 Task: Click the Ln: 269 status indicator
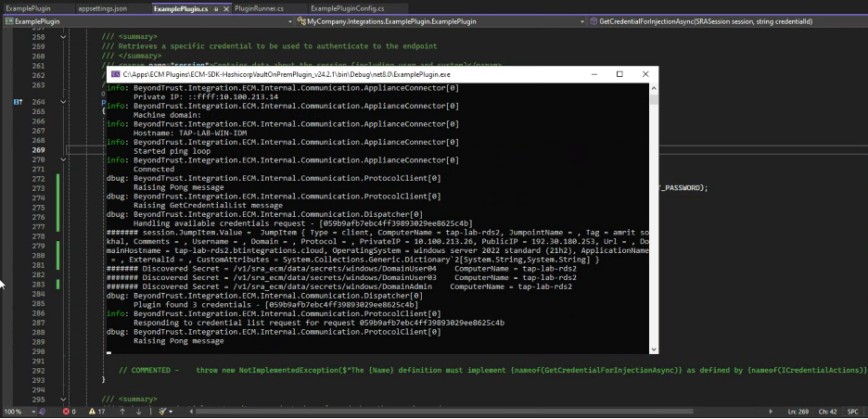point(798,412)
